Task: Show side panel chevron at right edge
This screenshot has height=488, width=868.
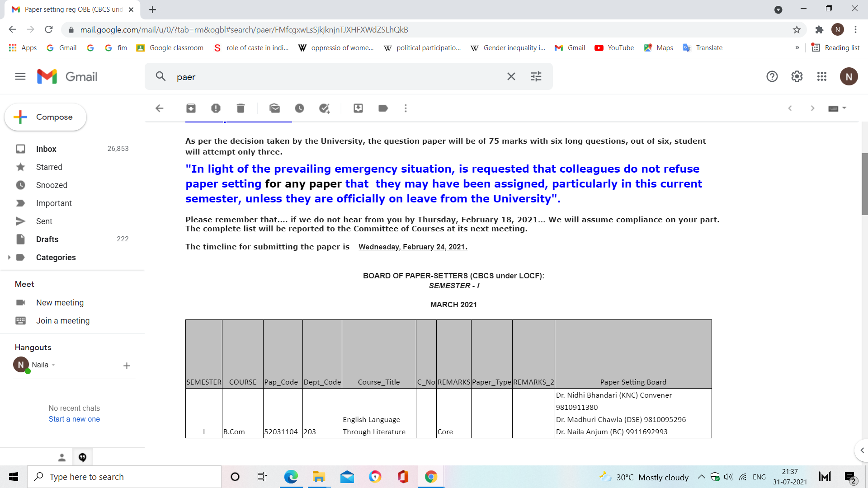Action: click(x=862, y=450)
